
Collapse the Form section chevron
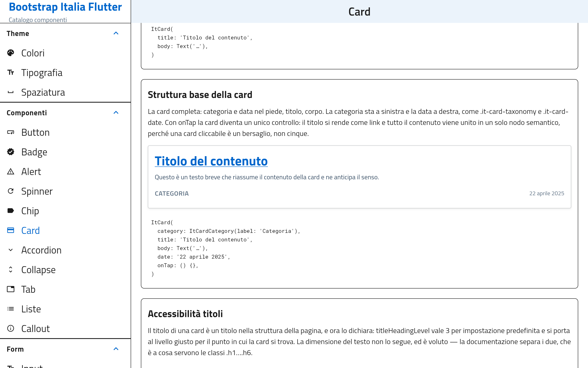point(116,349)
